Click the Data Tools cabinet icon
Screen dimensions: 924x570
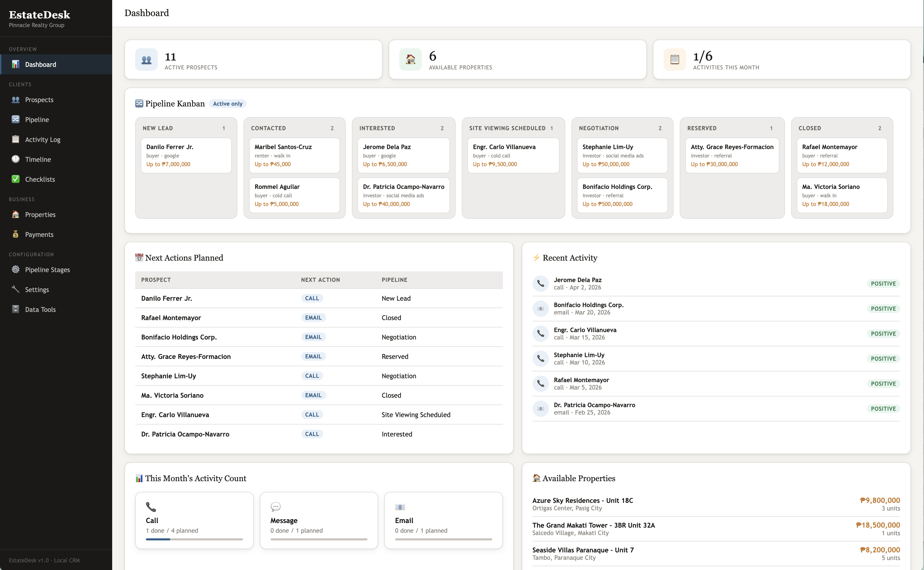(x=16, y=309)
